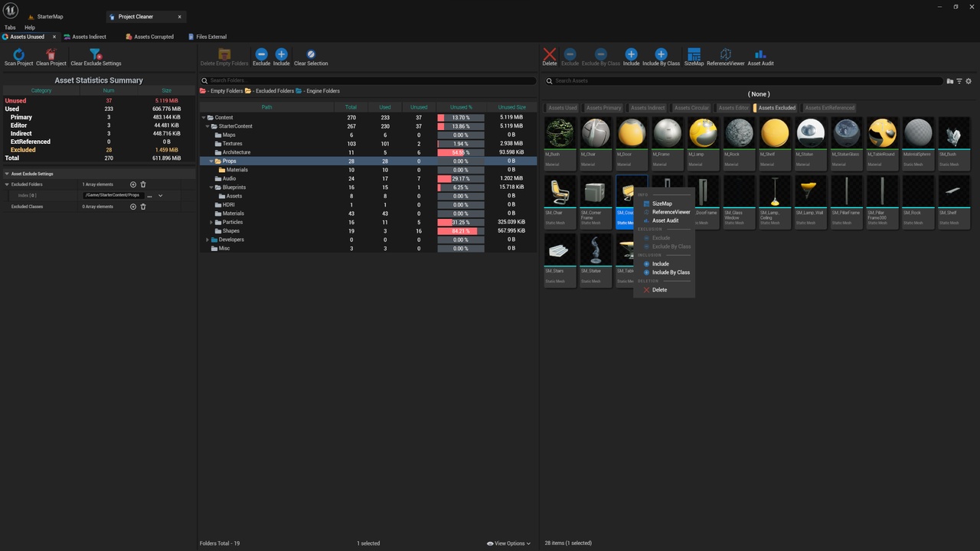Click the Include plus icon above the folder tree
This screenshot has width=980, height=551.
[281, 54]
